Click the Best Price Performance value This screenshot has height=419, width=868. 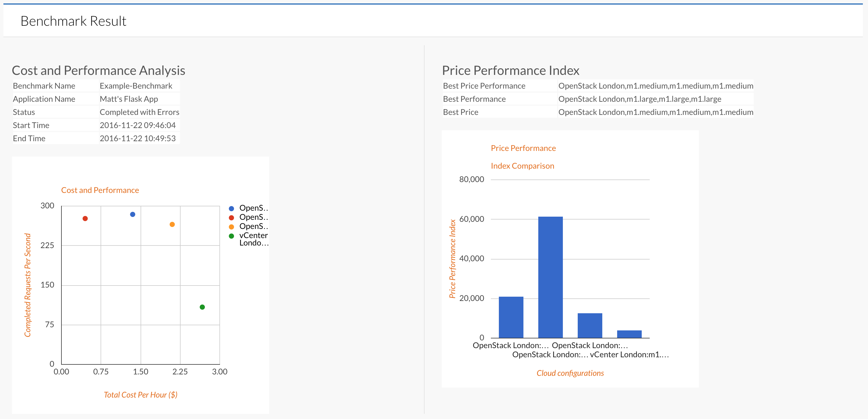(655, 86)
